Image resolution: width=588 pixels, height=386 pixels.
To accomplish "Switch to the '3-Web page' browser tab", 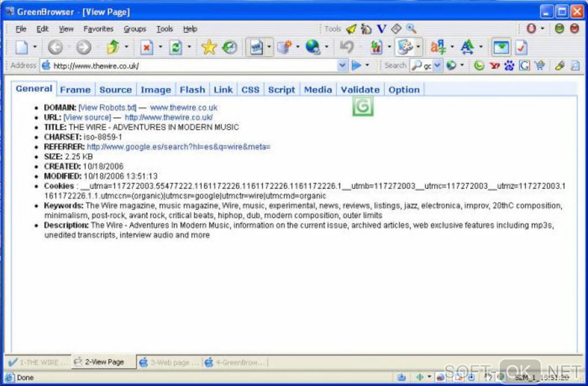I will coord(169,362).
